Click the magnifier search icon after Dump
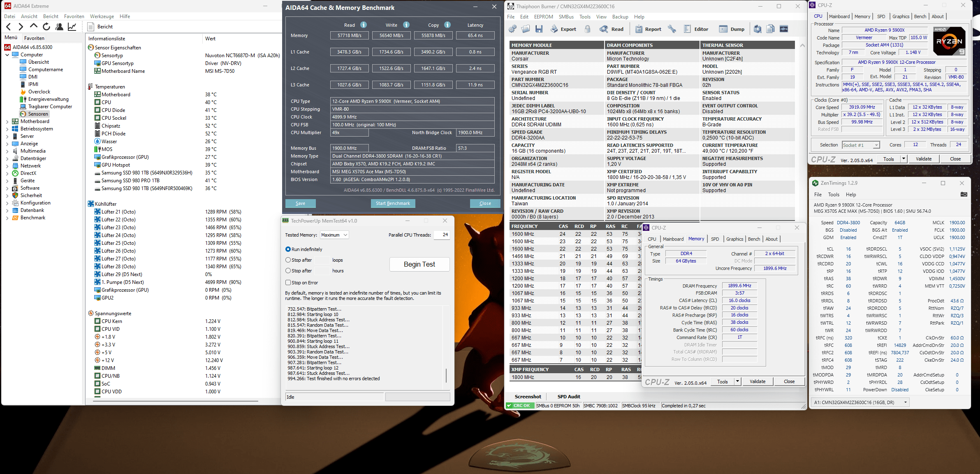Image resolution: width=980 pixels, height=474 pixels. (758, 29)
